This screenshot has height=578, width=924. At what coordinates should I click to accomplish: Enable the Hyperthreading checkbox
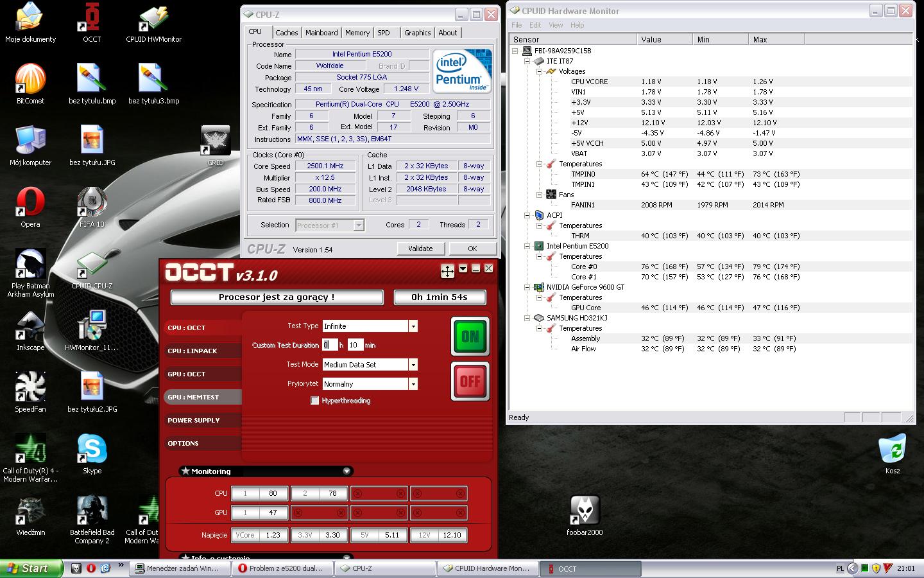[x=314, y=401]
